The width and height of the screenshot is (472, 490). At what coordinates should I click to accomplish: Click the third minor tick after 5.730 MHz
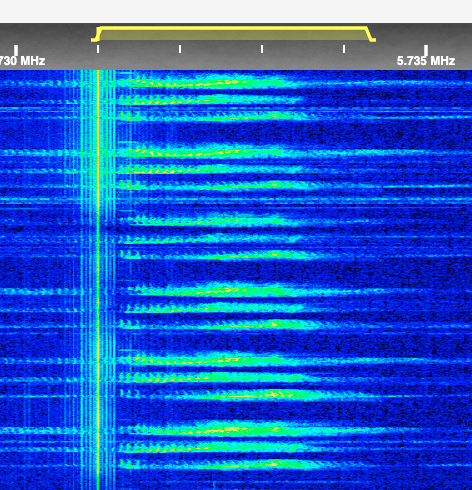coord(262,49)
